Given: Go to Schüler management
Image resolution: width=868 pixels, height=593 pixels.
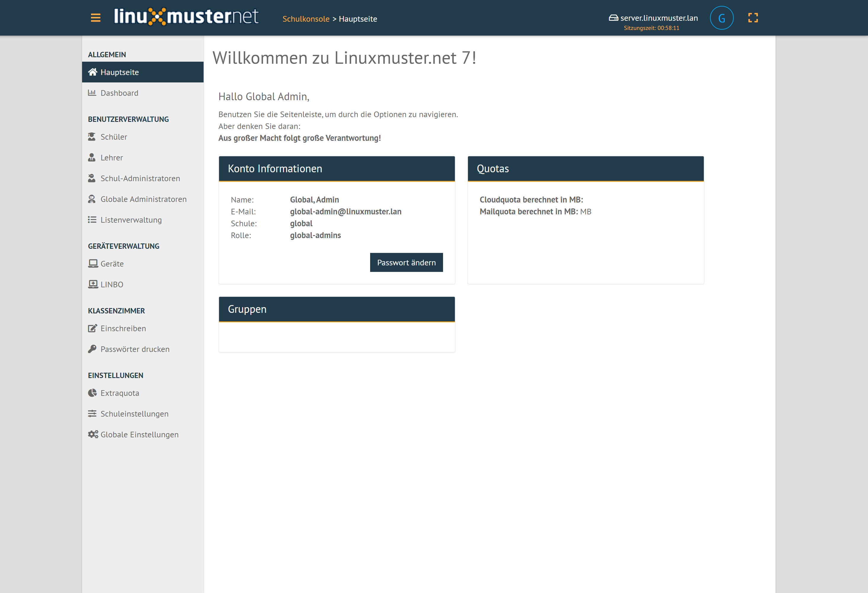Looking at the screenshot, I should click(x=143, y=137).
